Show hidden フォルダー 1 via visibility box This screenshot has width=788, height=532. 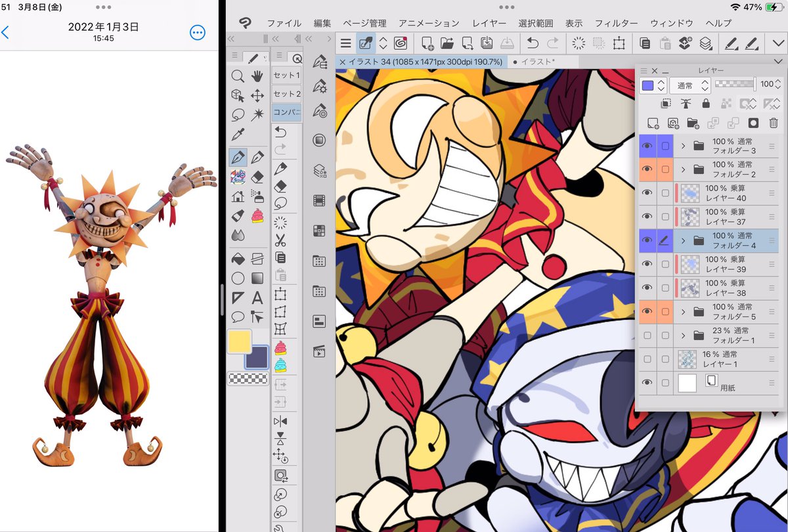tap(647, 335)
